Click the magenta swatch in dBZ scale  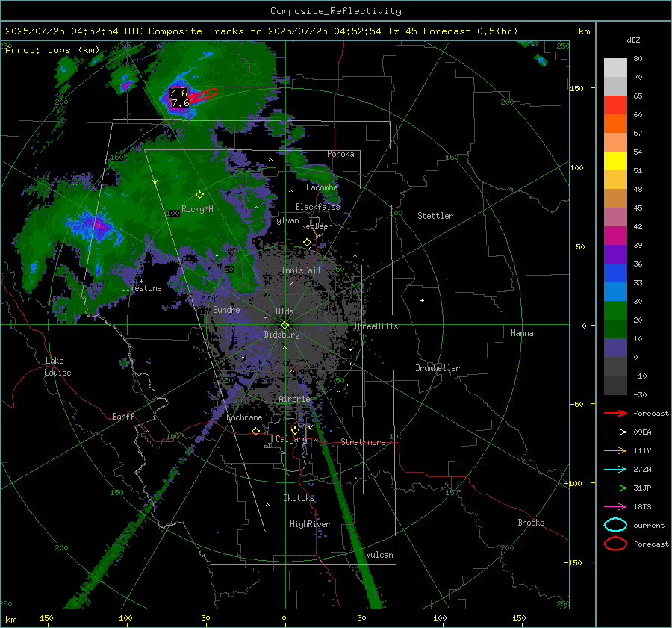(x=615, y=236)
